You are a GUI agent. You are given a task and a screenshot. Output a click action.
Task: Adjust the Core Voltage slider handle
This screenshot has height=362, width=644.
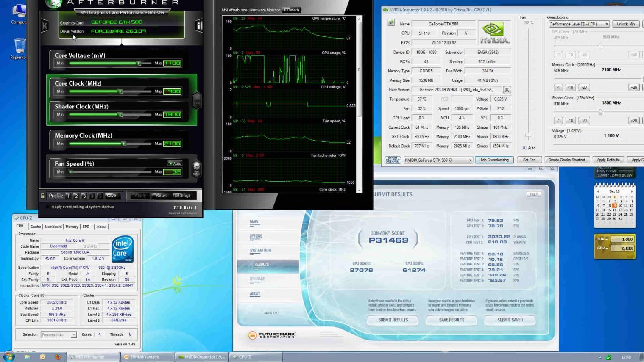tap(138, 63)
